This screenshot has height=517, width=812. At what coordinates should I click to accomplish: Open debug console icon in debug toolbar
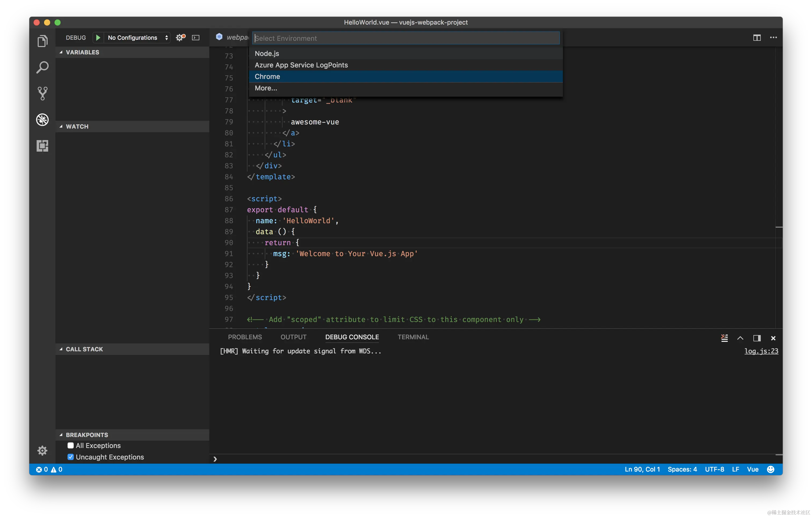point(195,37)
